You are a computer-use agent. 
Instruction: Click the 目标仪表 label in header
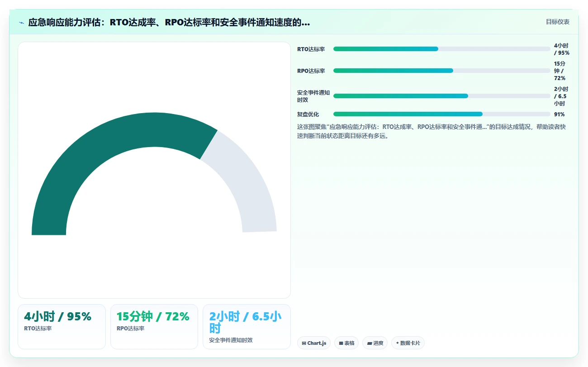click(x=558, y=22)
